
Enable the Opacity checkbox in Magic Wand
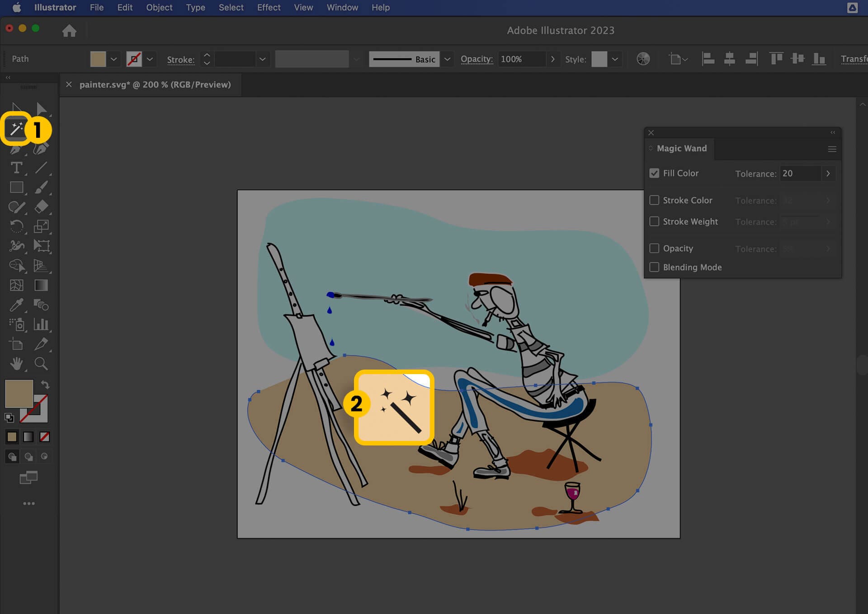click(654, 248)
